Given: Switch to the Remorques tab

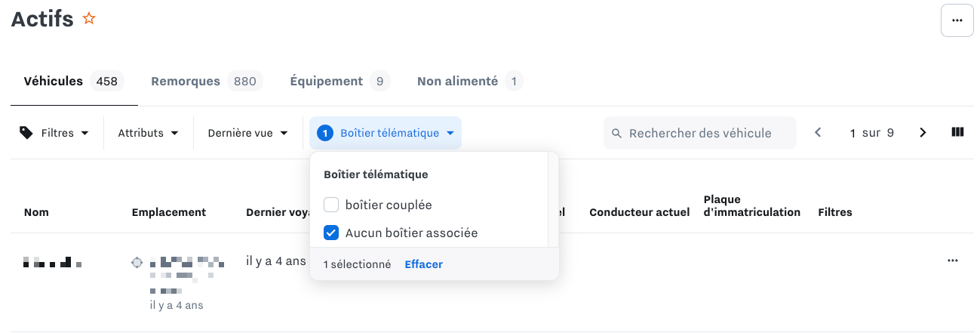Looking at the screenshot, I should pos(186,81).
